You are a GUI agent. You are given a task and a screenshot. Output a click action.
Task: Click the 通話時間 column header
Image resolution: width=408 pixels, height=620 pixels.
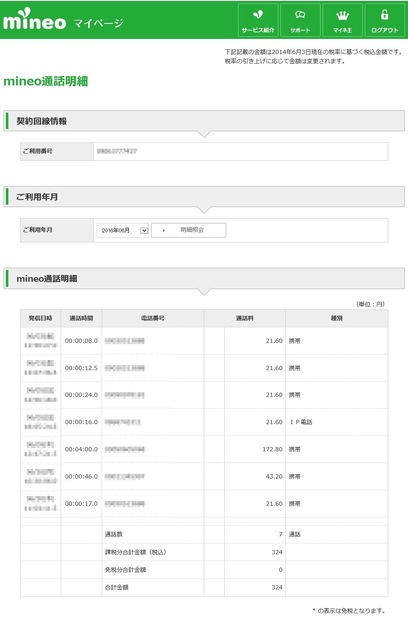(81, 318)
